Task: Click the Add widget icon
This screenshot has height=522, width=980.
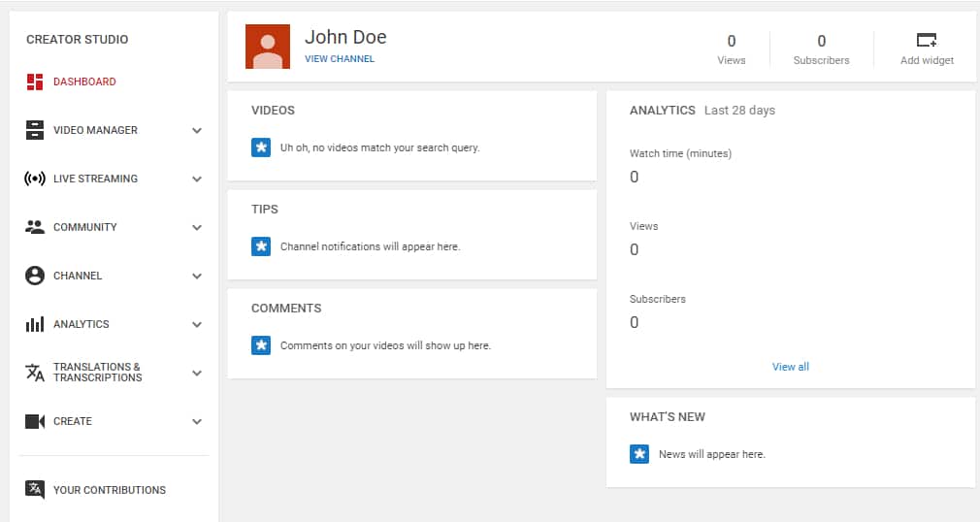Action: point(927,41)
